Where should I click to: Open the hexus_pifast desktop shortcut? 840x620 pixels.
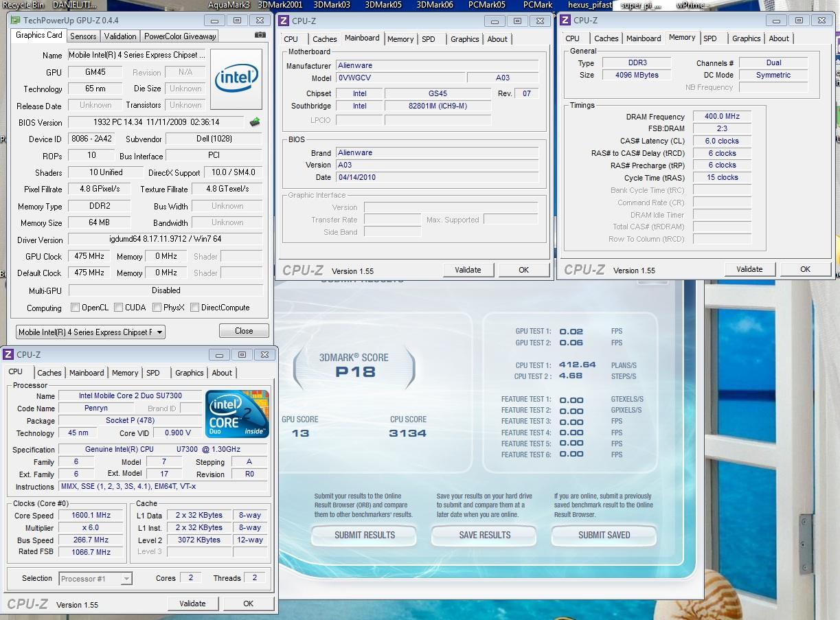[590, 5]
